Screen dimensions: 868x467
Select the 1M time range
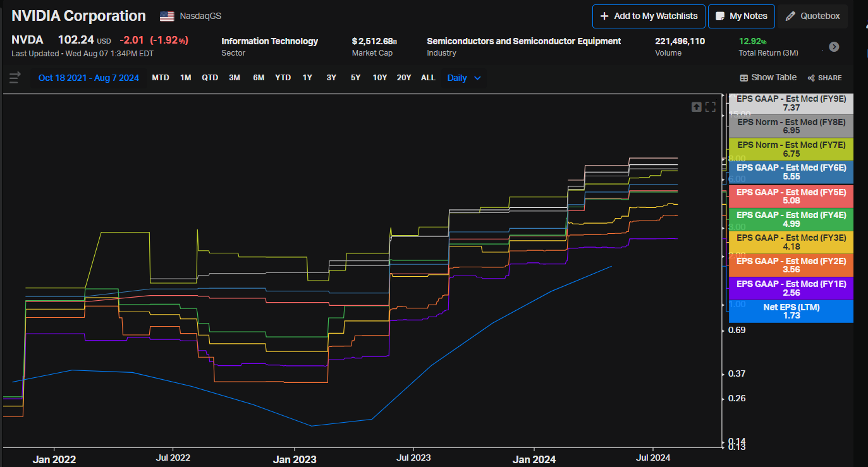point(185,78)
